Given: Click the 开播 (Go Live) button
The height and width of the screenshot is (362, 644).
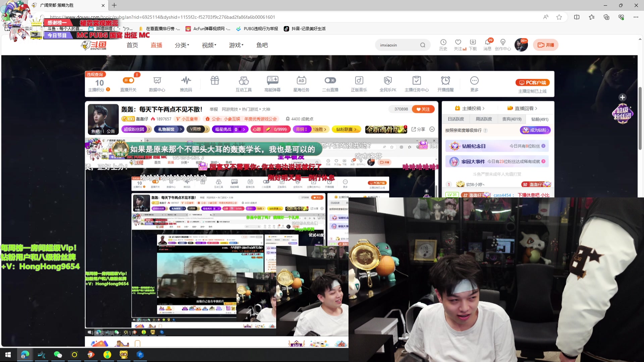Looking at the screenshot, I should (x=545, y=45).
